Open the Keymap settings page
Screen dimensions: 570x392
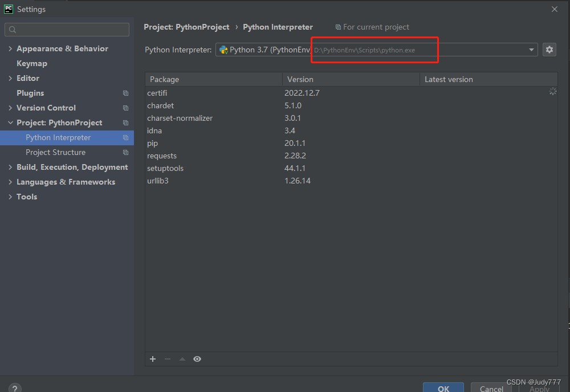pos(32,63)
